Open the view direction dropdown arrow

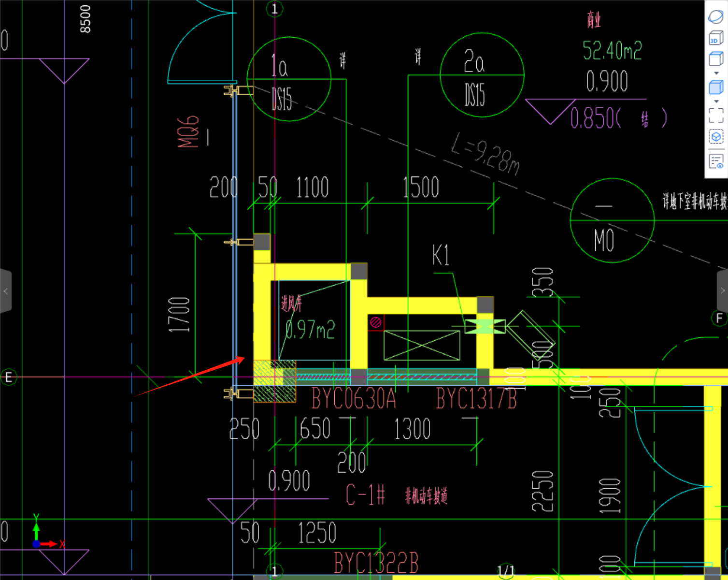pyautogui.click(x=716, y=73)
